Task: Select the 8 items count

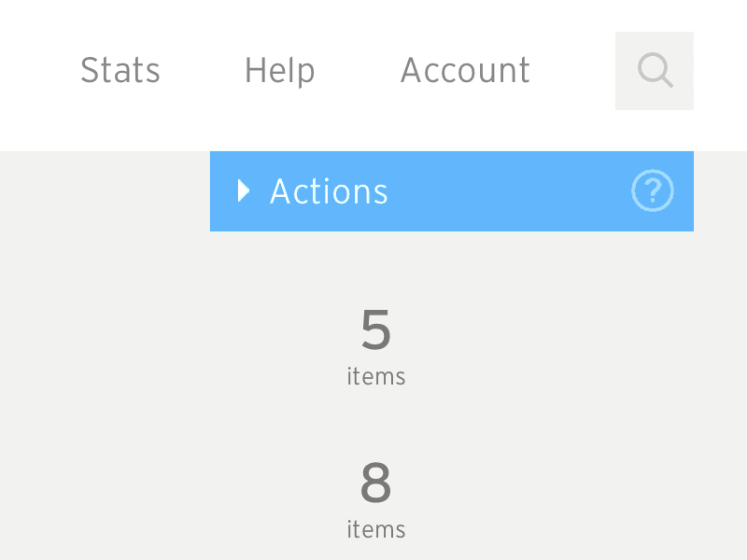Action: 376,500
